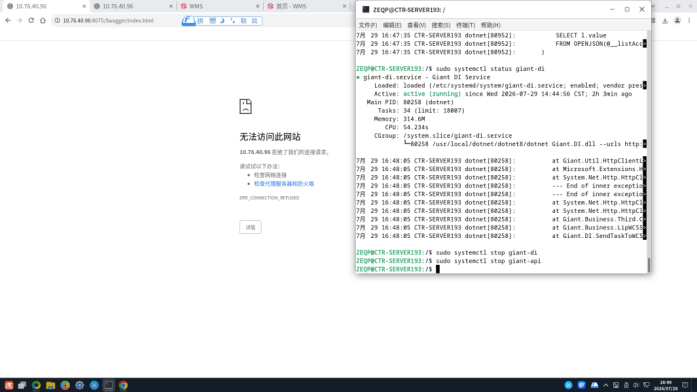Screen dimensions: 697x392
Task: Open terminal 终端(T) menu
Action: (x=465, y=25)
